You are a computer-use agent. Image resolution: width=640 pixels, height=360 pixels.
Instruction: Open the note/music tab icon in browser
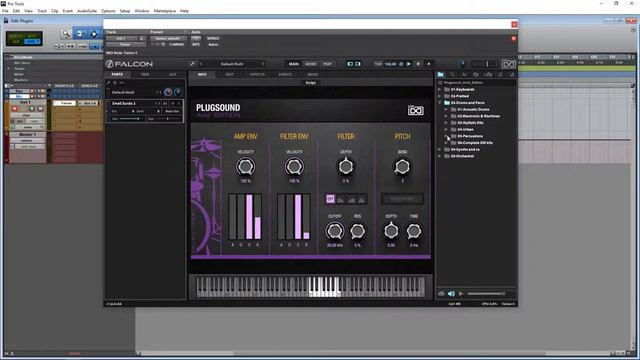pyautogui.click(x=500, y=75)
